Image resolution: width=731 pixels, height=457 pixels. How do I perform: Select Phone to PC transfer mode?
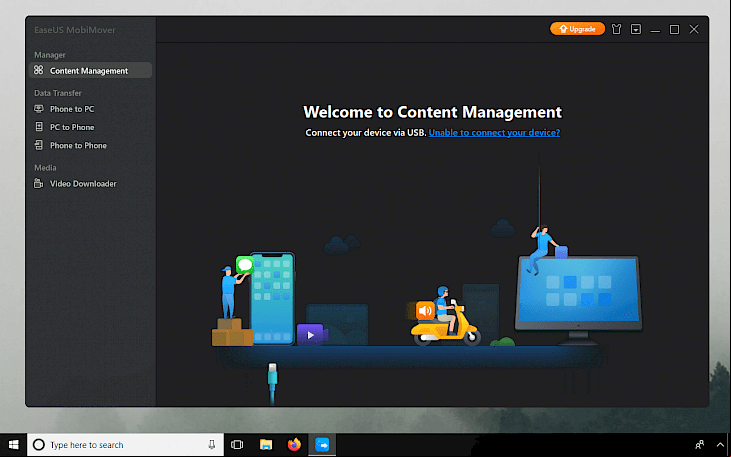(x=72, y=109)
